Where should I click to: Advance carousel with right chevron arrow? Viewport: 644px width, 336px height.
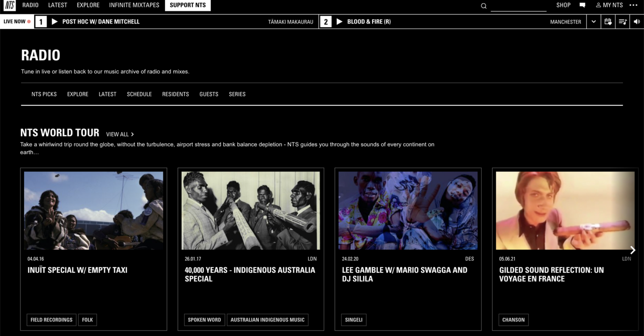pyautogui.click(x=633, y=250)
